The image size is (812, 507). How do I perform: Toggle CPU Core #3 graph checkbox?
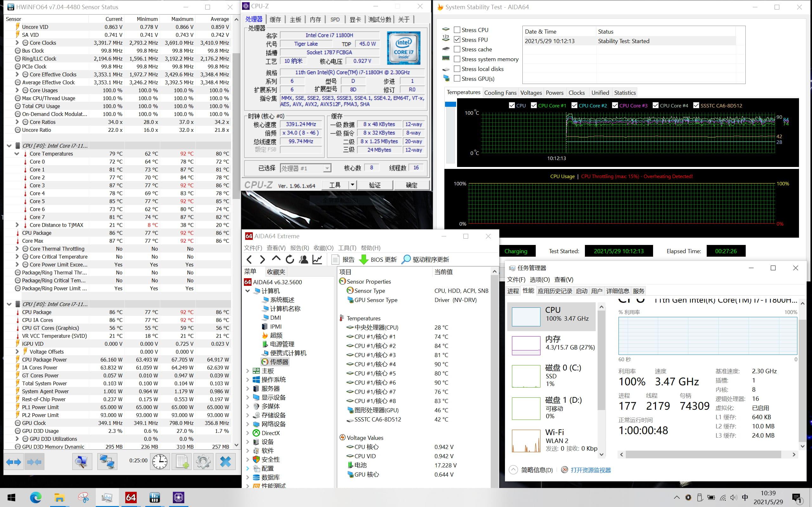pyautogui.click(x=615, y=105)
